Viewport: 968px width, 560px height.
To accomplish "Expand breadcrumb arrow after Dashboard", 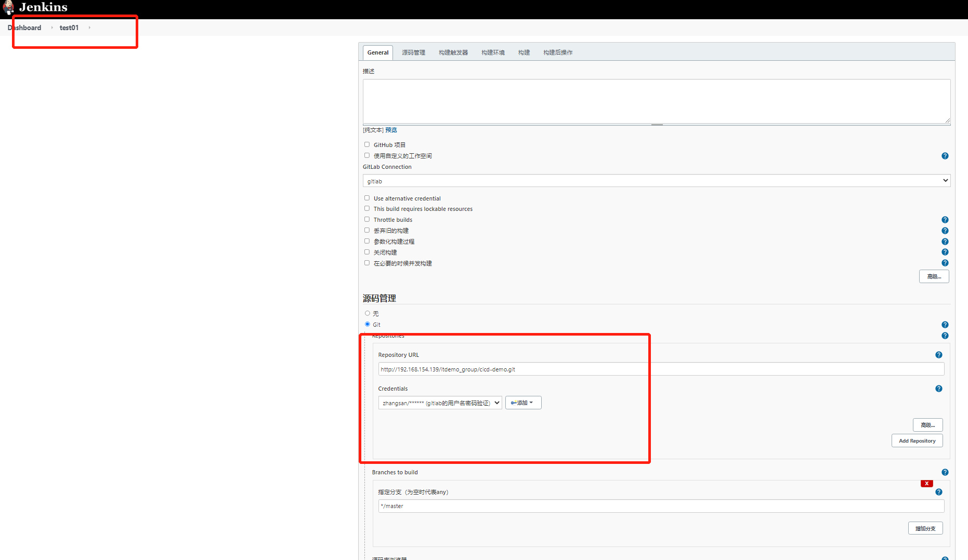I will (52, 28).
